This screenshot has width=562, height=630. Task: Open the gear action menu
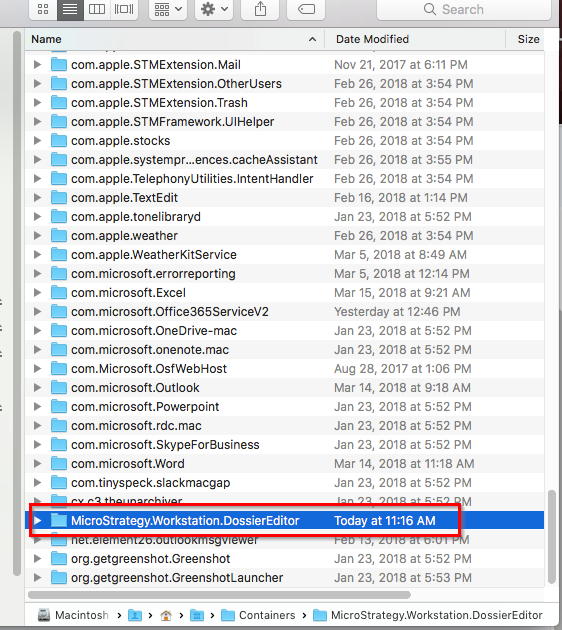coord(214,9)
